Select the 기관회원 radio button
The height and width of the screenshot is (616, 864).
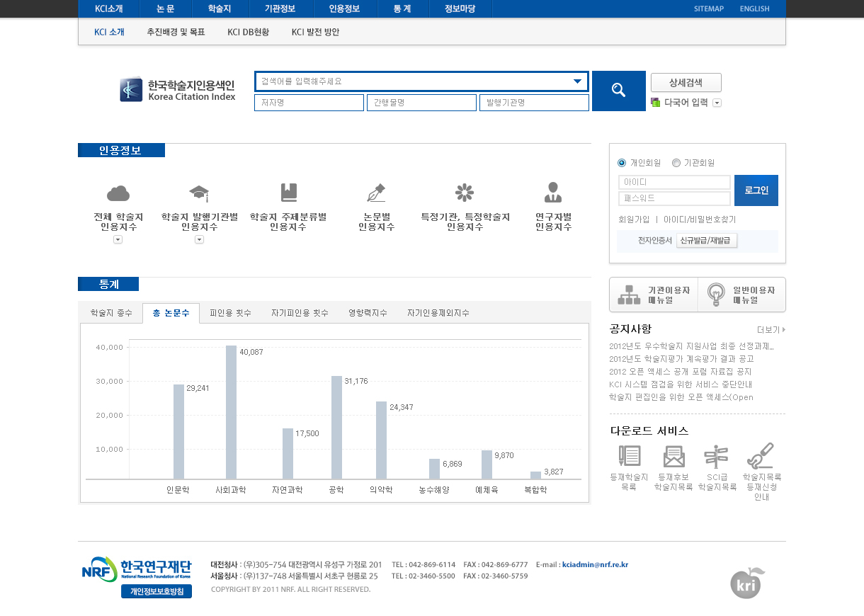[x=676, y=163]
